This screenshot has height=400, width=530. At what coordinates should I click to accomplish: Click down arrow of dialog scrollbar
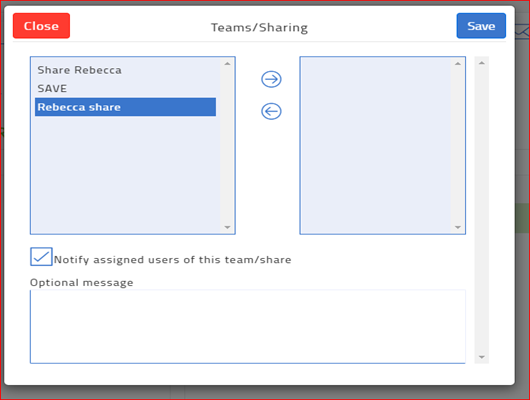[482, 357]
